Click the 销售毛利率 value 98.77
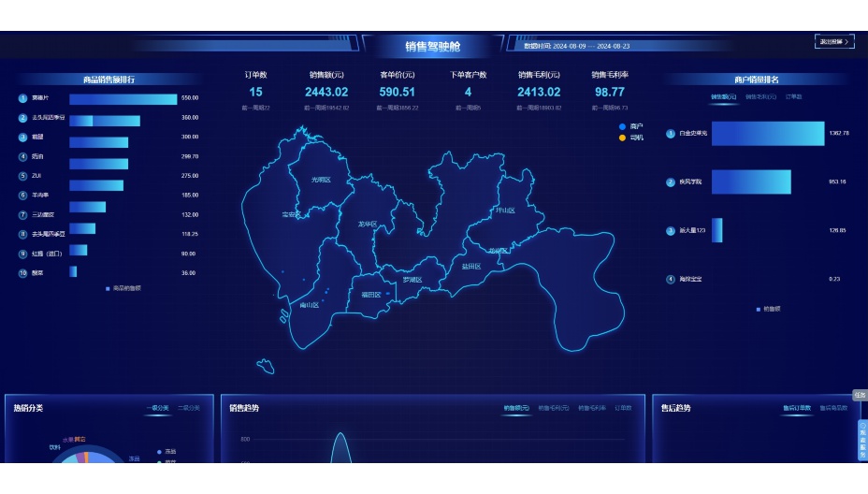 pos(610,92)
